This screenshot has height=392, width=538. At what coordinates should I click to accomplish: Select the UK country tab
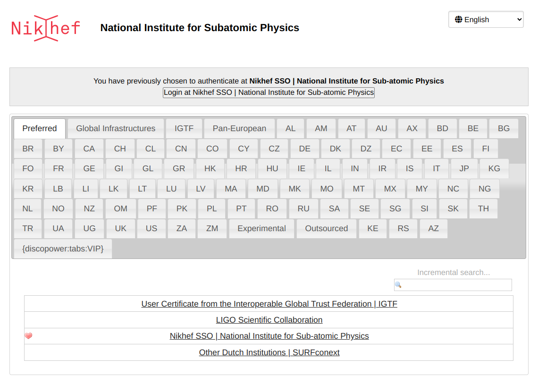coord(120,229)
